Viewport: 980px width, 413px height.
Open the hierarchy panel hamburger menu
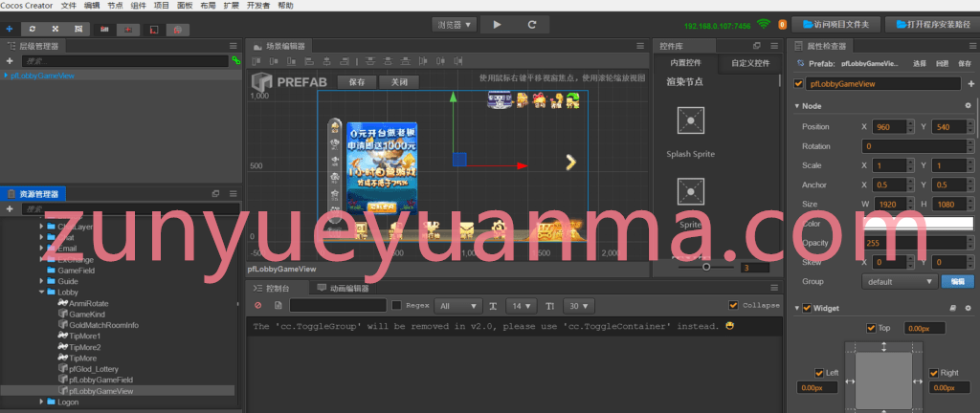(x=234, y=46)
